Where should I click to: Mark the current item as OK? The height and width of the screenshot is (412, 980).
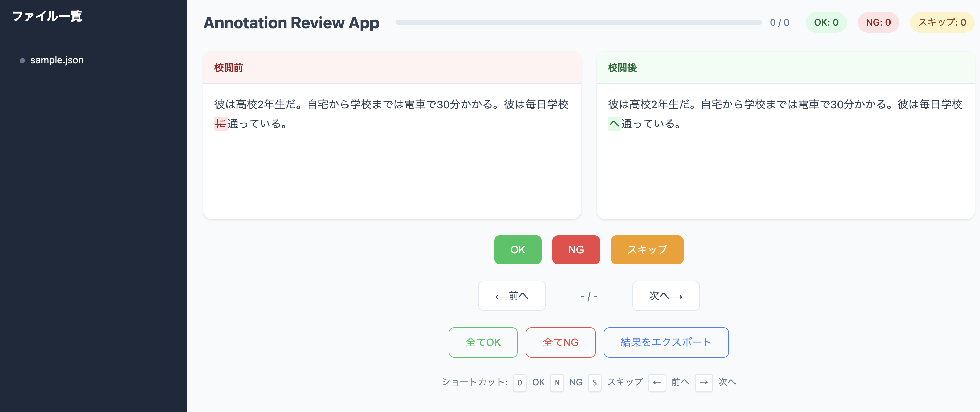pyautogui.click(x=518, y=250)
